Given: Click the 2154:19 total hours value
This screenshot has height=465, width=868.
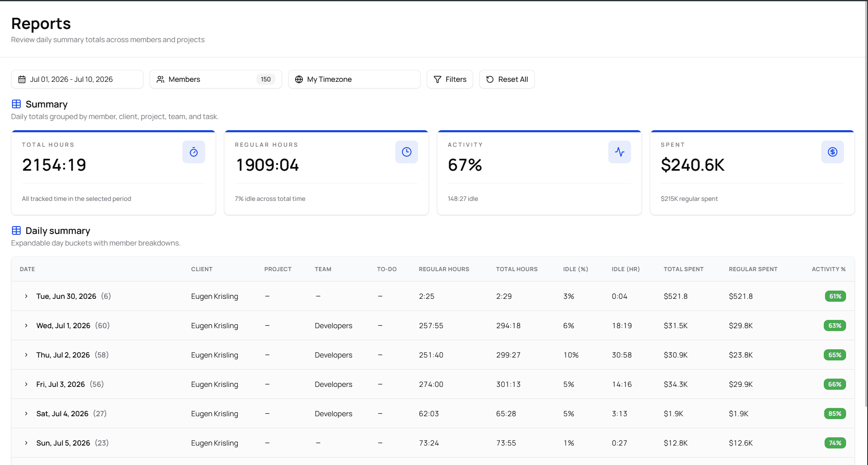Looking at the screenshot, I should [54, 165].
